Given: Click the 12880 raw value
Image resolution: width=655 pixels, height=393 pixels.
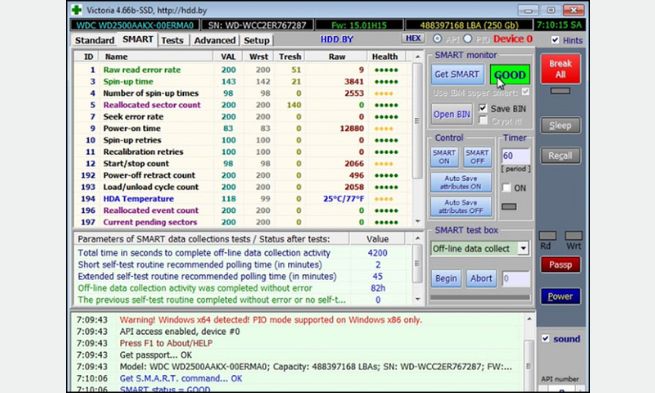Looking at the screenshot, I should (x=352, y=128).
